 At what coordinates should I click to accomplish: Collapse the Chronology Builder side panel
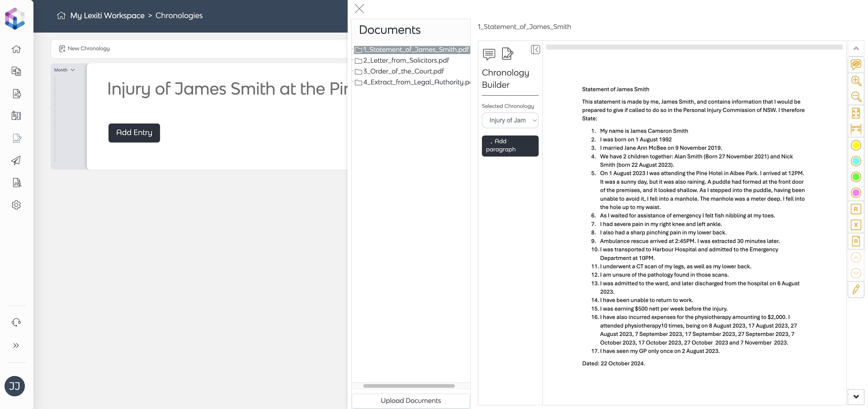click(x=535, y=50)
